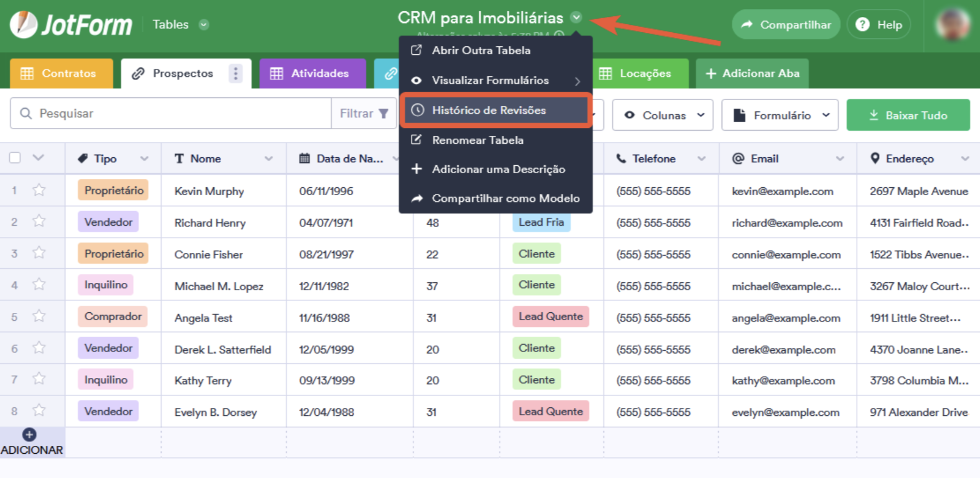Image resolution: width=980 pixels, height=482 pixels.
Task: Star the Michael M. Lopez row
Action: (x=39, y=285)
